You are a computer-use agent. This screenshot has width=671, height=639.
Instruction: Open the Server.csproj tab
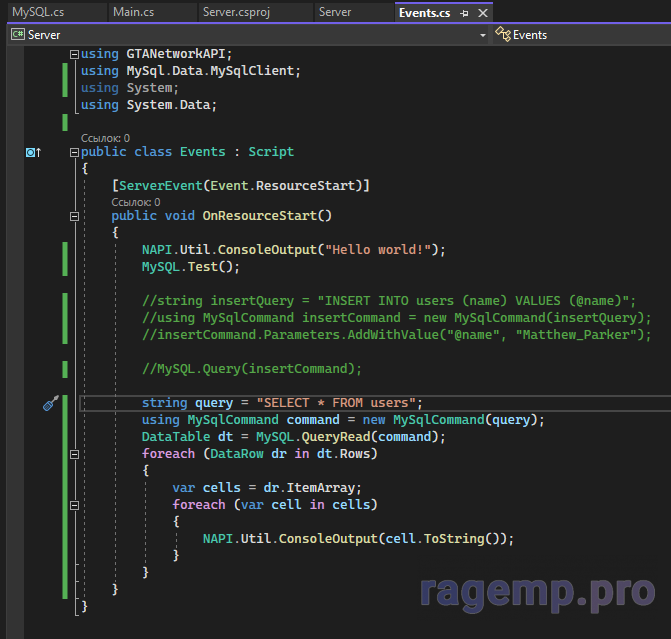(x=236, y=12)
